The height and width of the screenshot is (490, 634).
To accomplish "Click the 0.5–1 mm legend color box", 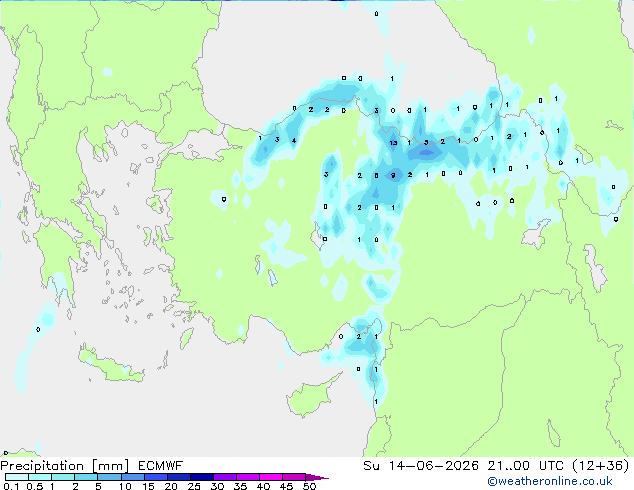I will (x=40, y=477).
